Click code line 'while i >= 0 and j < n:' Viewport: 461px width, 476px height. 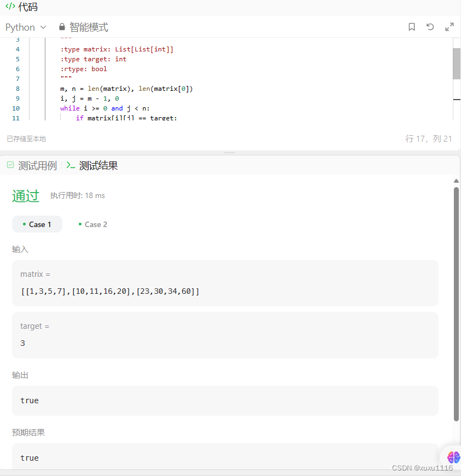(104, 108)
